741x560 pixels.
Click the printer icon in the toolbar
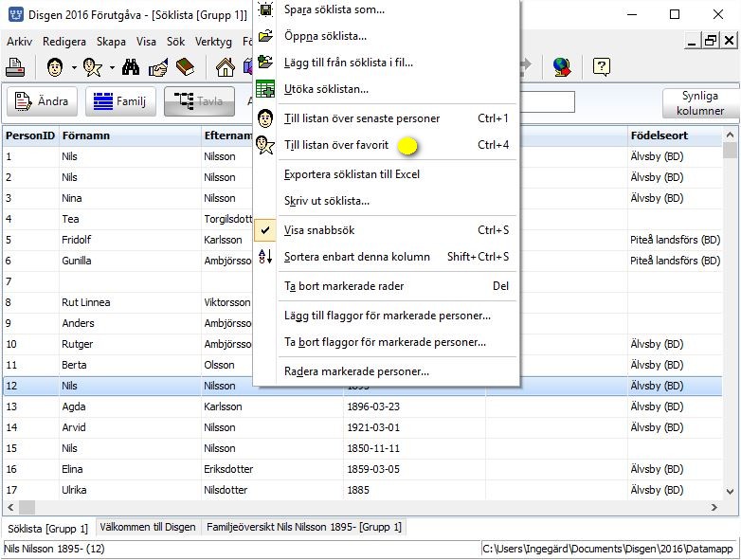[15, 67]
